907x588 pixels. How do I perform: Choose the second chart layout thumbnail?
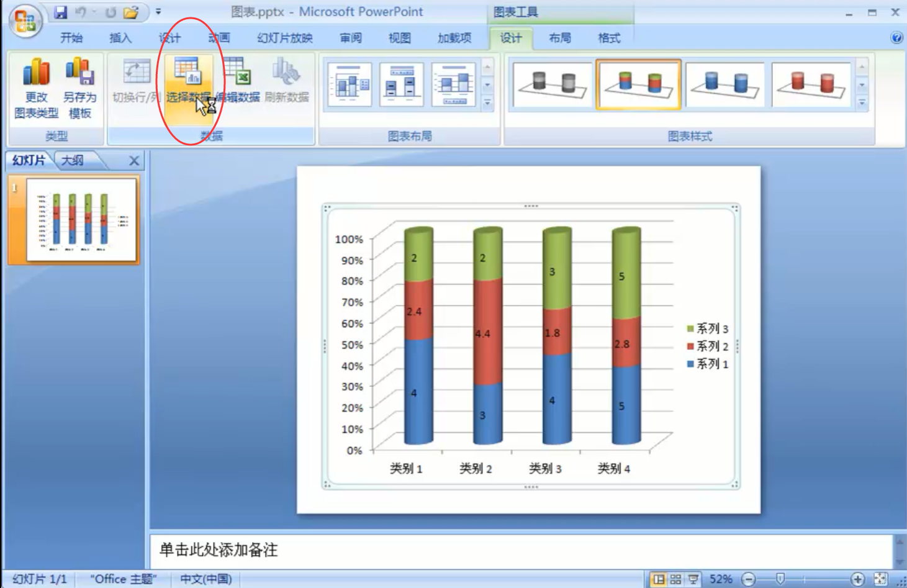[402, 84]
